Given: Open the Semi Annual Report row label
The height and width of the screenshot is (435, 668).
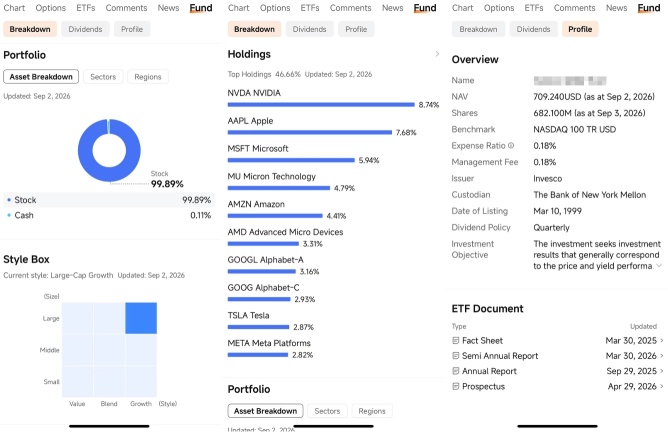Looking at the screenshot, I should coord(500,356).
